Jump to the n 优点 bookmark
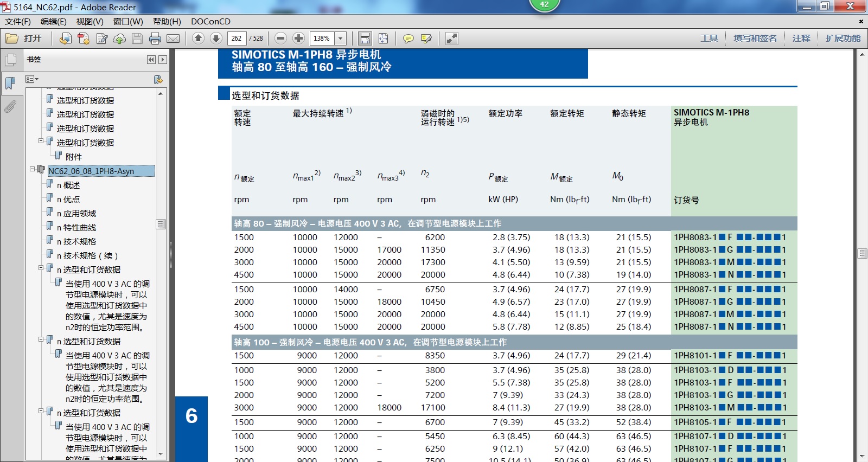 coord(68,200)
